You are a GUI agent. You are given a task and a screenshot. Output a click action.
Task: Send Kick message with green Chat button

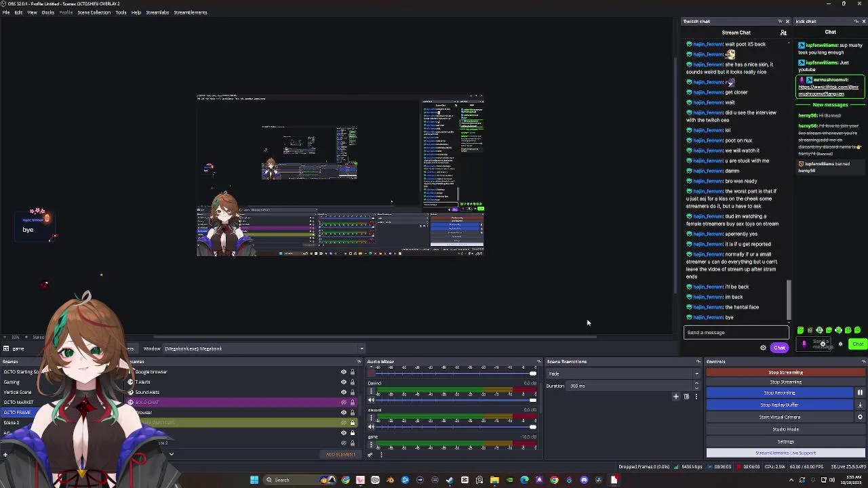click(x=859, y=344)
